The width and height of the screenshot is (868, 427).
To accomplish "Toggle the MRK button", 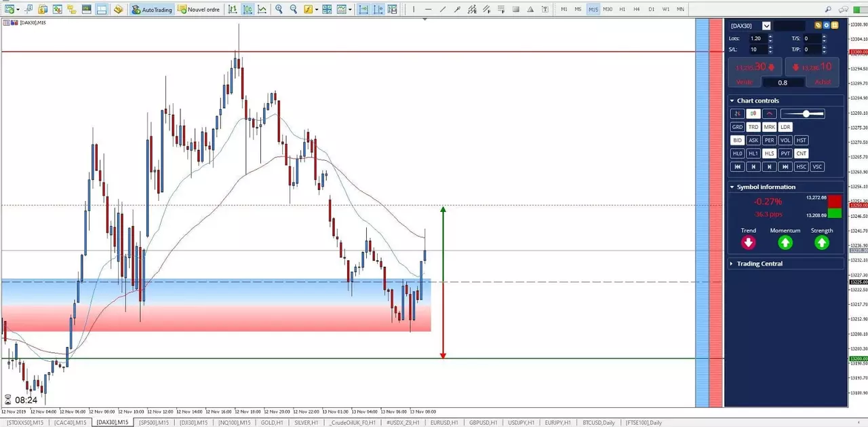I will click(769, 127).
